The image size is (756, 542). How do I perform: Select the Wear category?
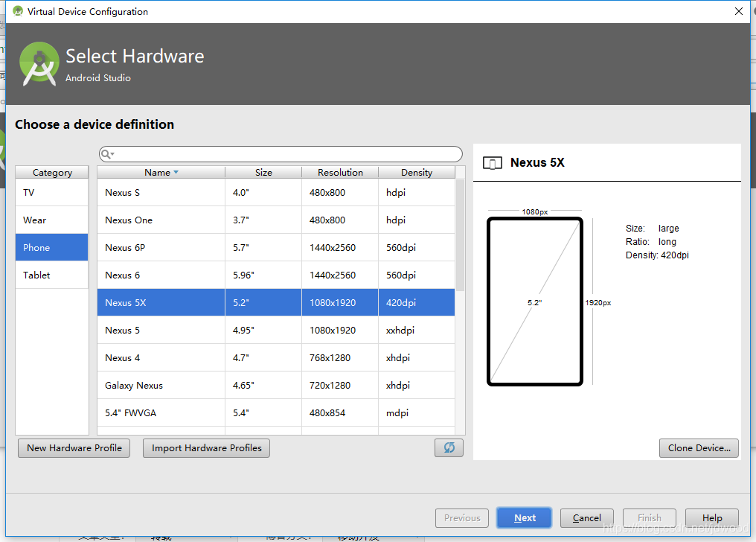point(51,220)
